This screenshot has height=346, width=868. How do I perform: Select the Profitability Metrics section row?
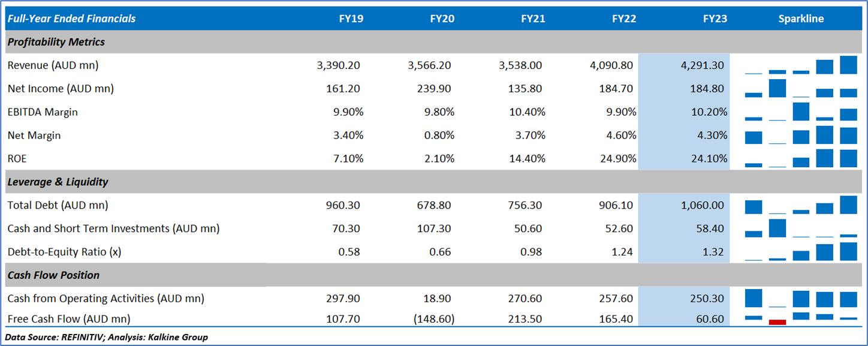pos(56,42)
